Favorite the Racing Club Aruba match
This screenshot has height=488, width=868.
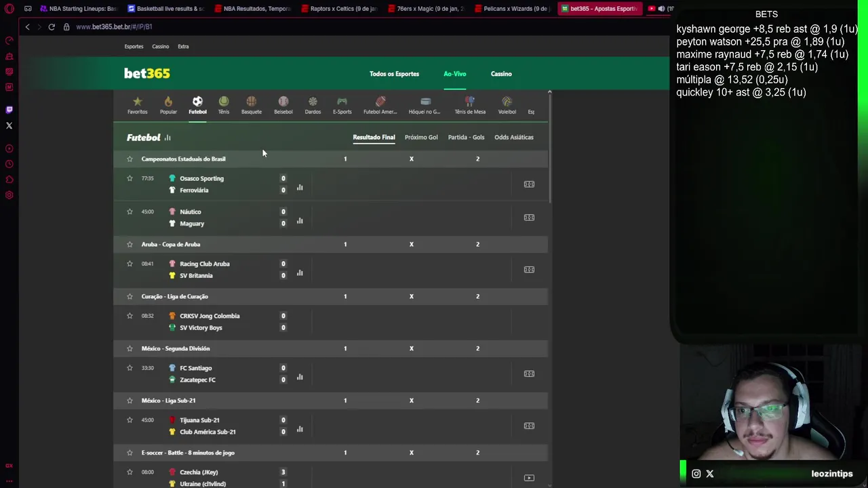(x=130, y=264)
